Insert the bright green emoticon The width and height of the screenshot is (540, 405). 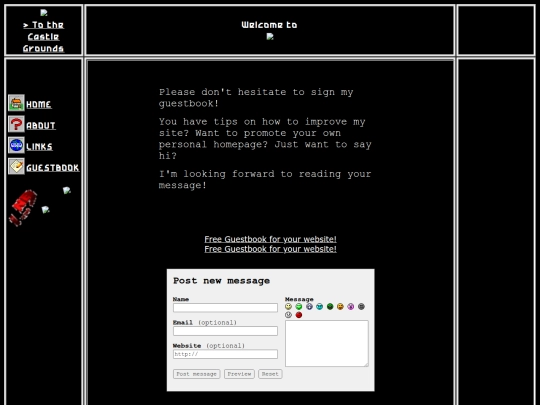299,307
